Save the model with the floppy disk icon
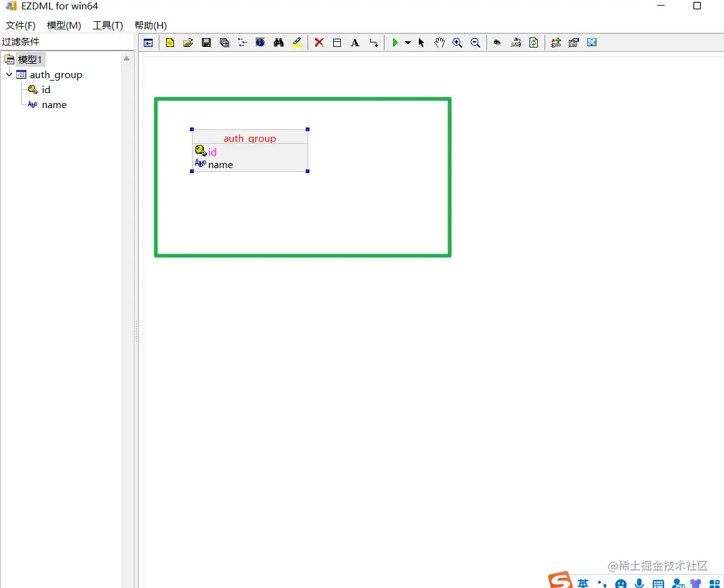This screenshot has height=588, width=724. [x=206, y=42]
